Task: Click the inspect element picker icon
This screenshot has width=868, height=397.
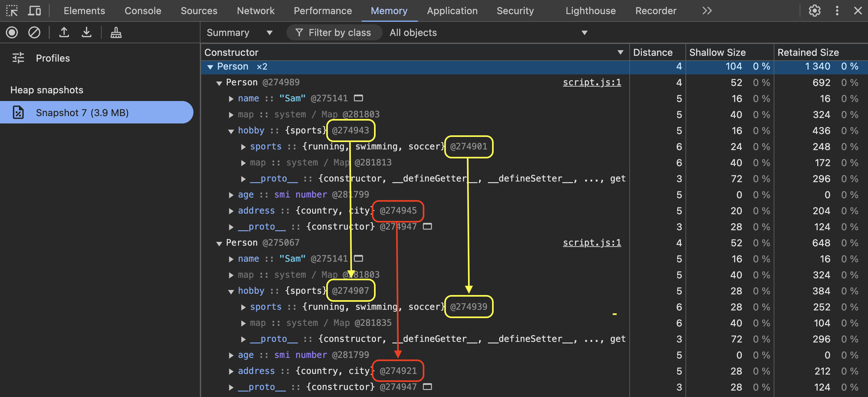Action: [12, 11]
